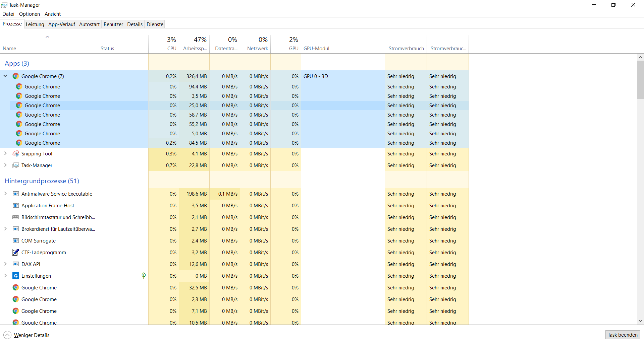The width and height of the screenshot is (644, 345).
Task: Click the Task-Manager title bar icon
Action: coord(4,5)
